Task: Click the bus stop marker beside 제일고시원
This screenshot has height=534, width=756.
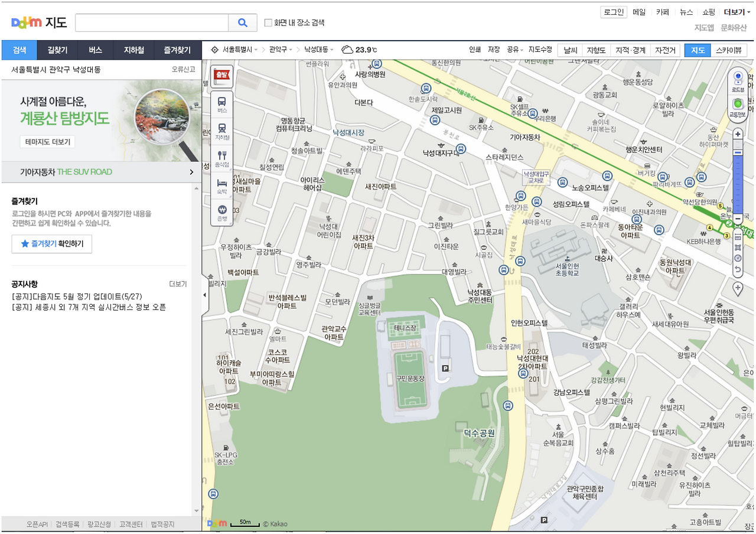Action: [435, 120]
